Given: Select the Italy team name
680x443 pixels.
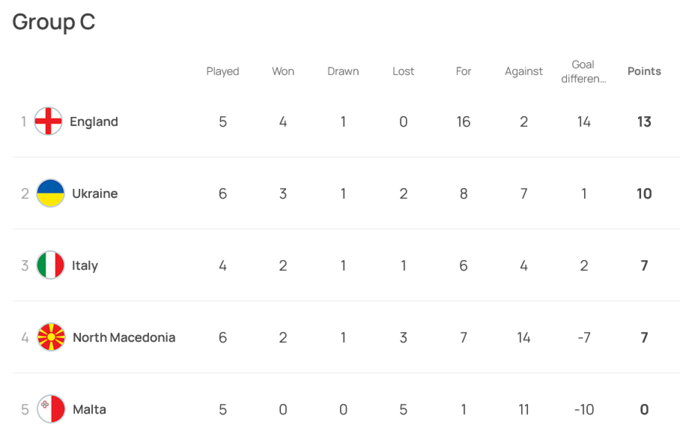Looking at the screenshot, I should click(x=85, y=266).
